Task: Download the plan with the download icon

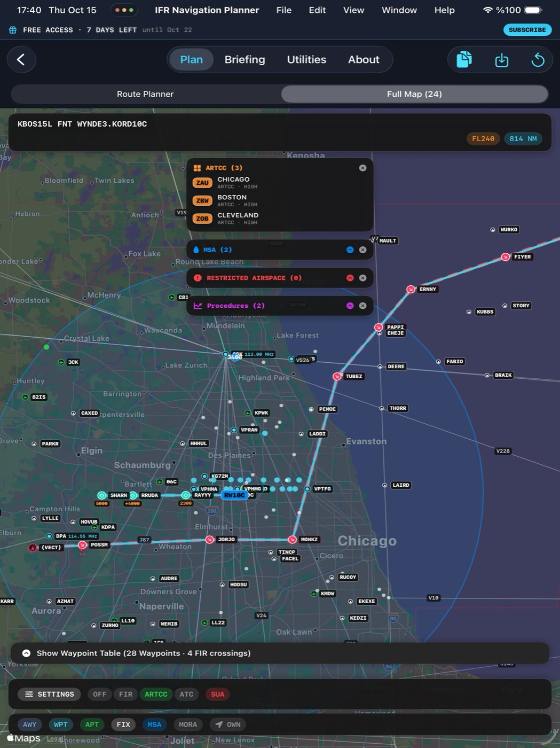Action: tap(502, 60)
